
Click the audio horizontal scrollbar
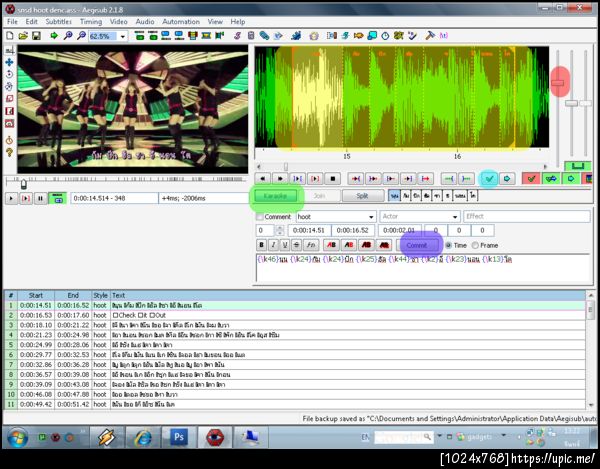coord(401,167)
